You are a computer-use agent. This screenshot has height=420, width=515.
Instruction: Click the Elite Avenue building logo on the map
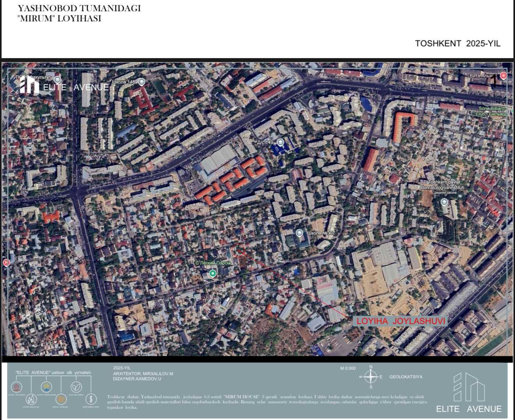point(29,85)
